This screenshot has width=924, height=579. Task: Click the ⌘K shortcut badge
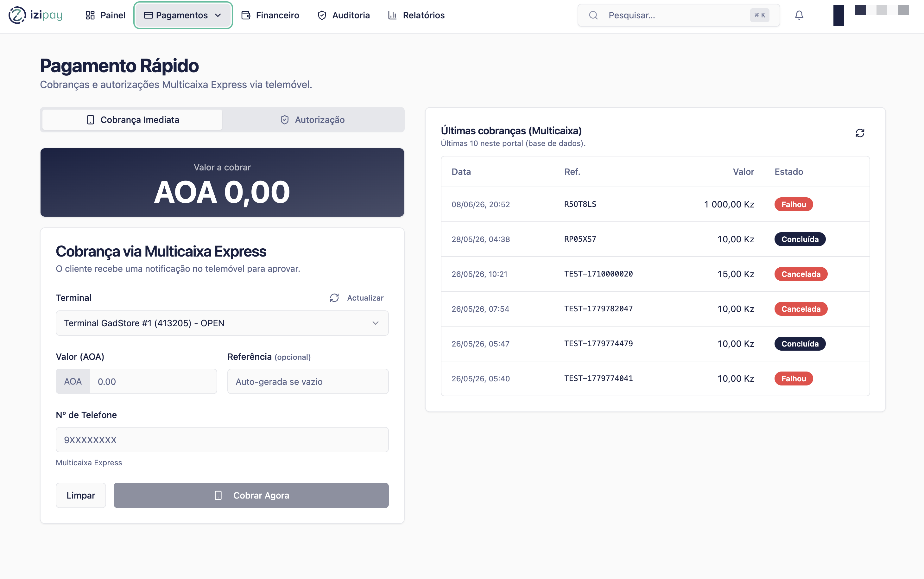tap(760, 15)
